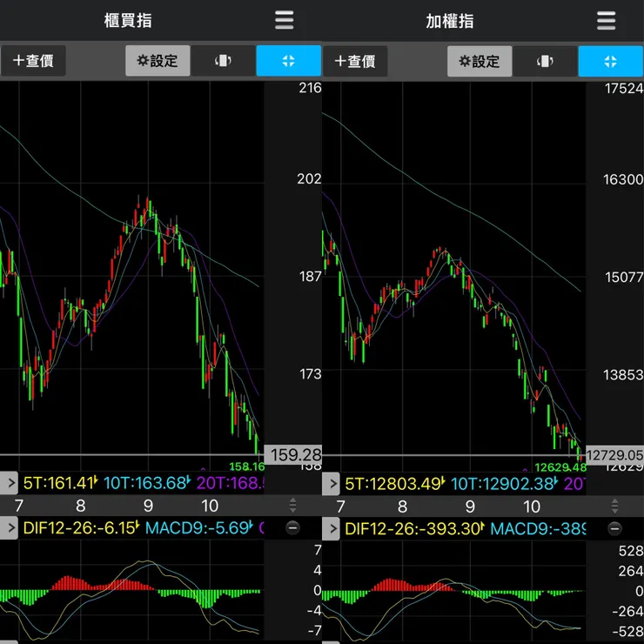Open hamburger menu on 櫃買指 panel
644x644 pixels.
coord(285,20)
